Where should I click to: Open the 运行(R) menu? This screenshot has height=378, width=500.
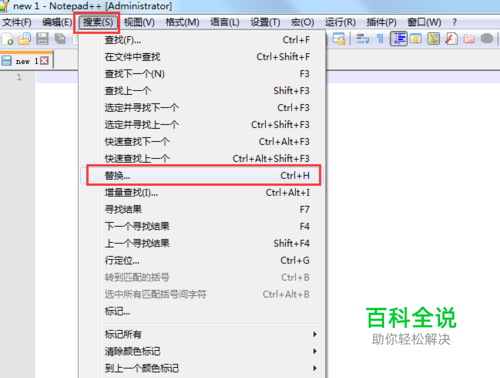click(x=340, y=22)
